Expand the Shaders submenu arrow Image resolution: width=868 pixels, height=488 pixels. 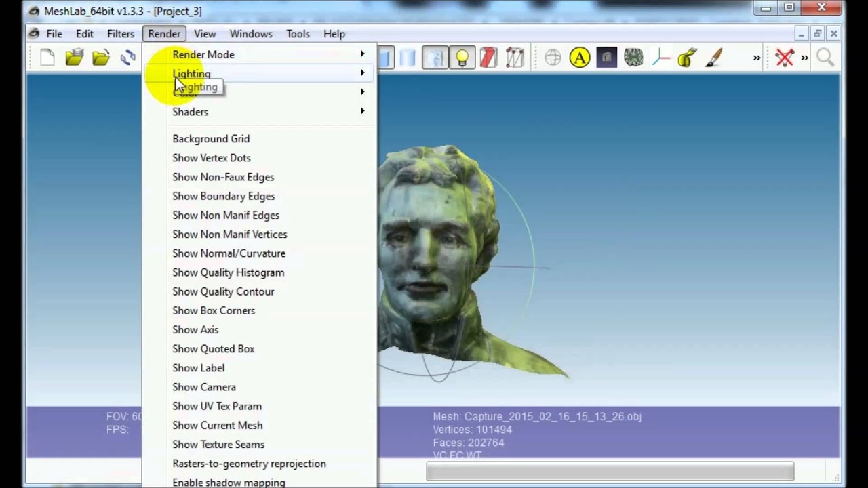click(362, 110)
